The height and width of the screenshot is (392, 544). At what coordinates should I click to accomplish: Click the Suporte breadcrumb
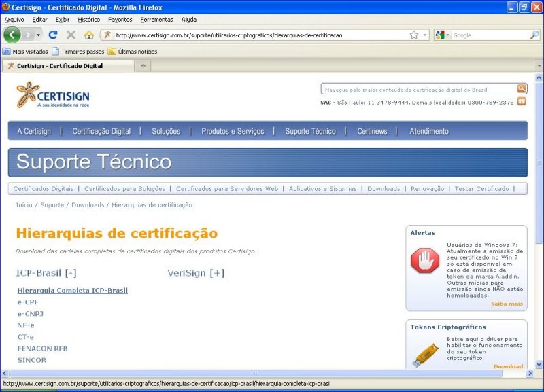click(52, 205)
